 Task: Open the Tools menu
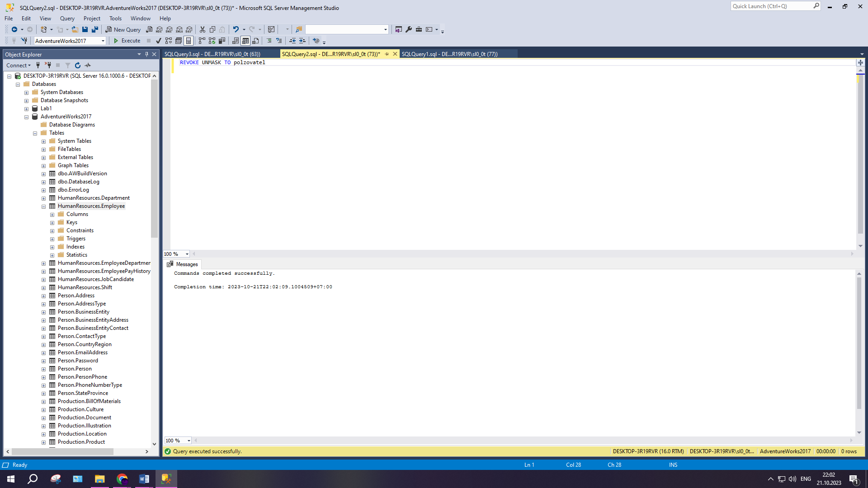115,19
